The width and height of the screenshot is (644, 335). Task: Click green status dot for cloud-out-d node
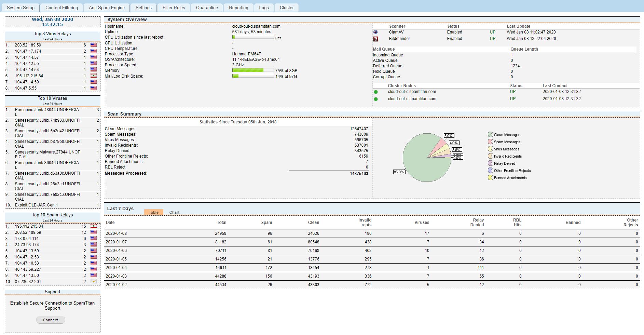pos(376,99)
